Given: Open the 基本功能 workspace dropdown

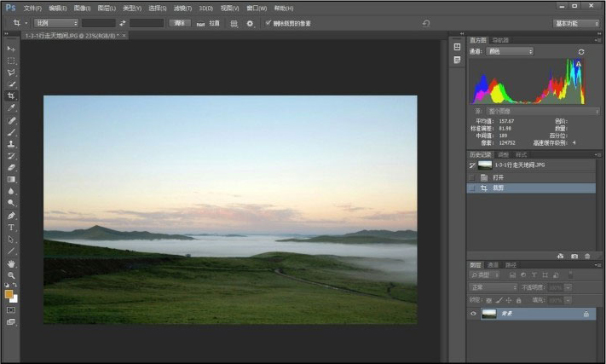Looking at the screenshot, I should point(575,23).
